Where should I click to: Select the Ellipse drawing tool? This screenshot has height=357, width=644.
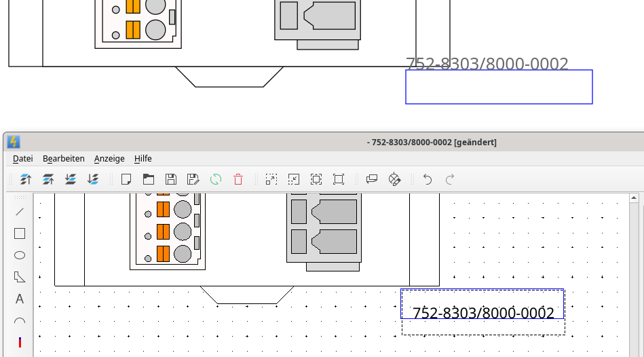20,255
